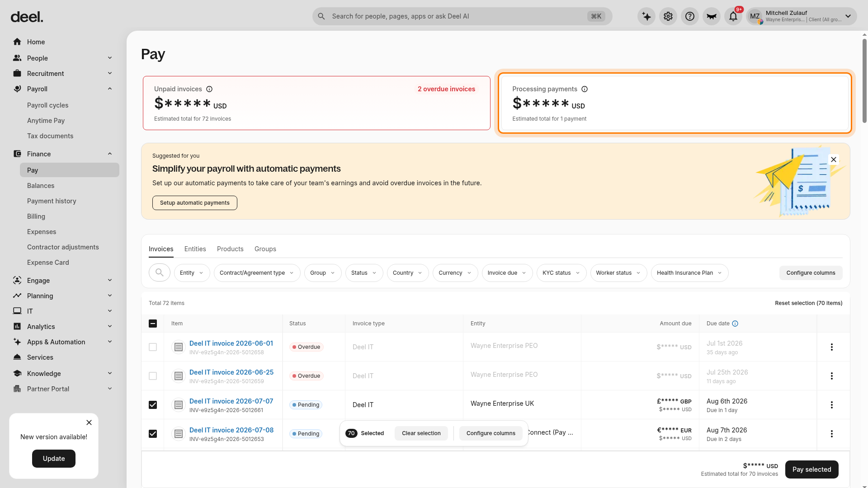This screenshot has height=488, width=868.
Task: Click the Processing payments info icon
Action: click(x=585, y=89)
